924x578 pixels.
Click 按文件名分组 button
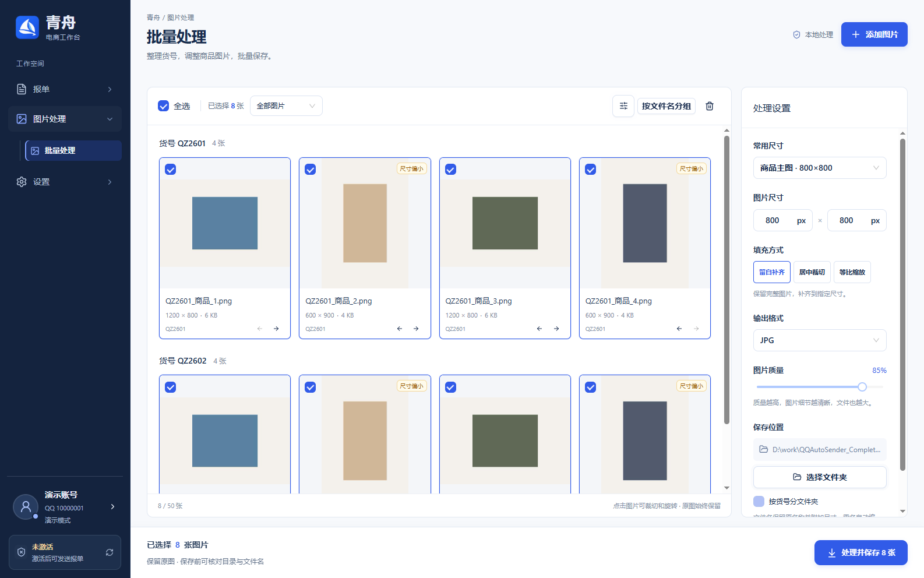tap(666, 106)
